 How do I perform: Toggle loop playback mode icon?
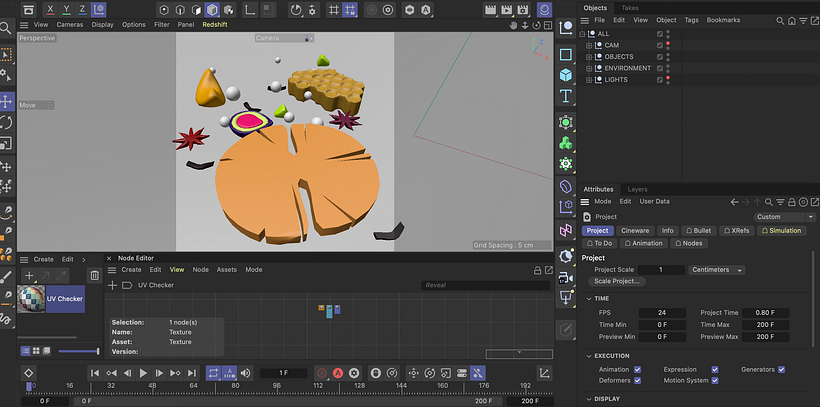pos(213,373)
